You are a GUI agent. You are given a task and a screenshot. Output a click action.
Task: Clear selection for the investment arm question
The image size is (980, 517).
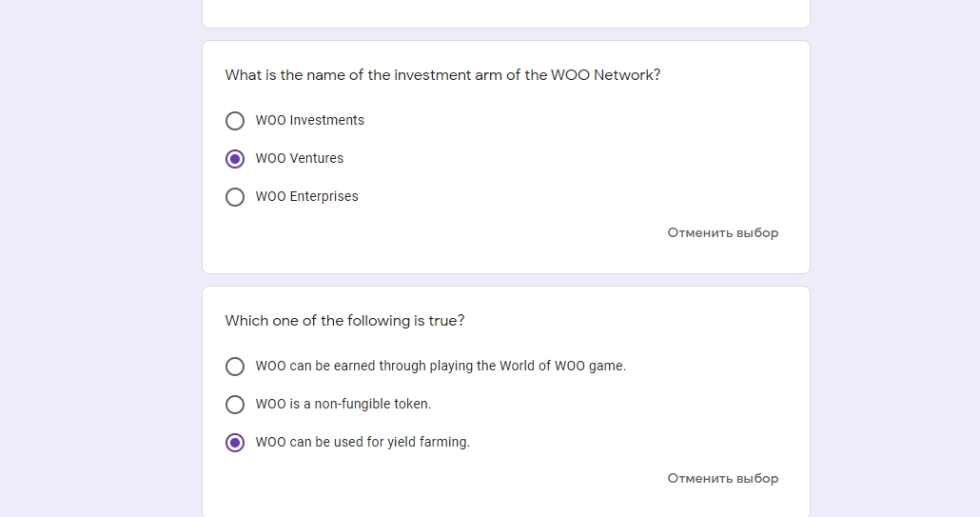(722, 233)
